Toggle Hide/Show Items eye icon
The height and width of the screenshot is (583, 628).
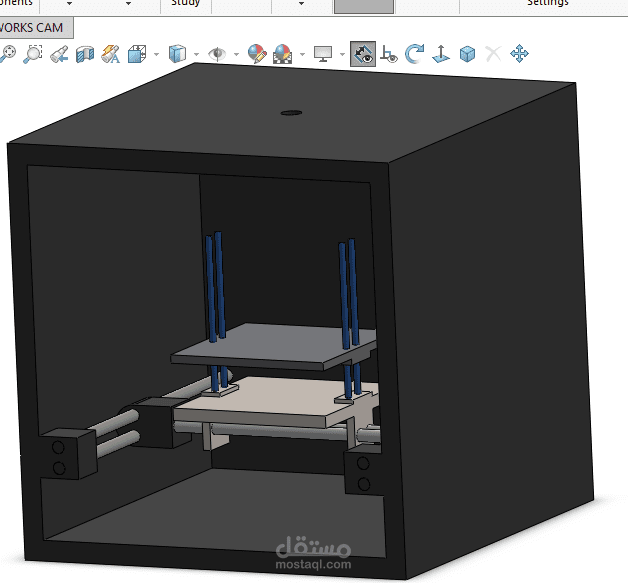coord(217,54)
